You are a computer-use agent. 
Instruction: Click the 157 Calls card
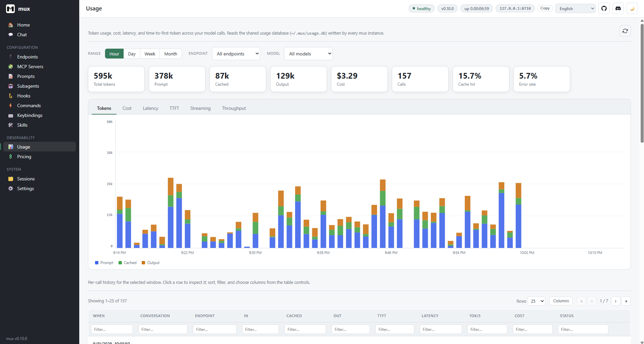(x=420, y=79)
